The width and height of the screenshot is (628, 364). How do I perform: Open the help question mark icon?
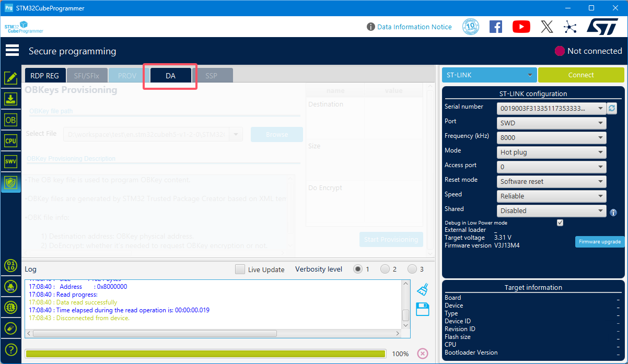10,349
